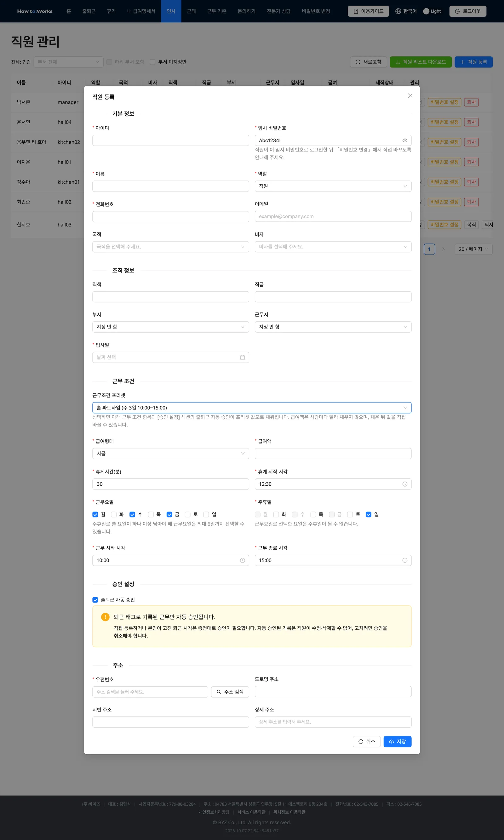Image resolution: width=504 pixels, height=840 pixels.
Task: Check 월 in 근무요일
Action: pyautogui.click(x=95, y=514)
